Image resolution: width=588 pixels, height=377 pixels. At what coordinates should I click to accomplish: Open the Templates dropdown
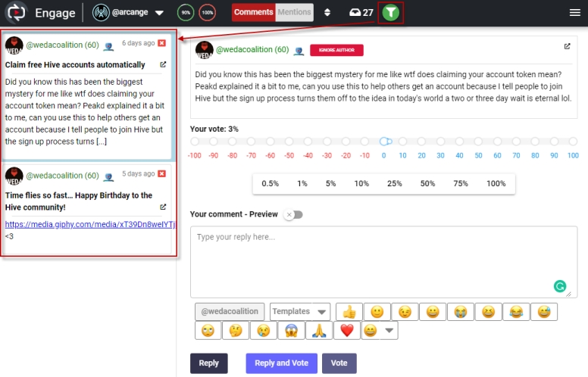pos(300,311)
